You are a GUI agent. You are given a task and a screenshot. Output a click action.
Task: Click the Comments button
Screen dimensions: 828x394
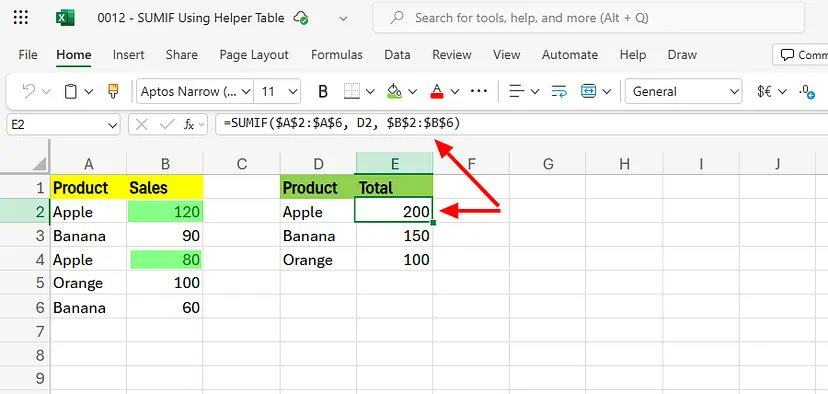pos(801,55)
